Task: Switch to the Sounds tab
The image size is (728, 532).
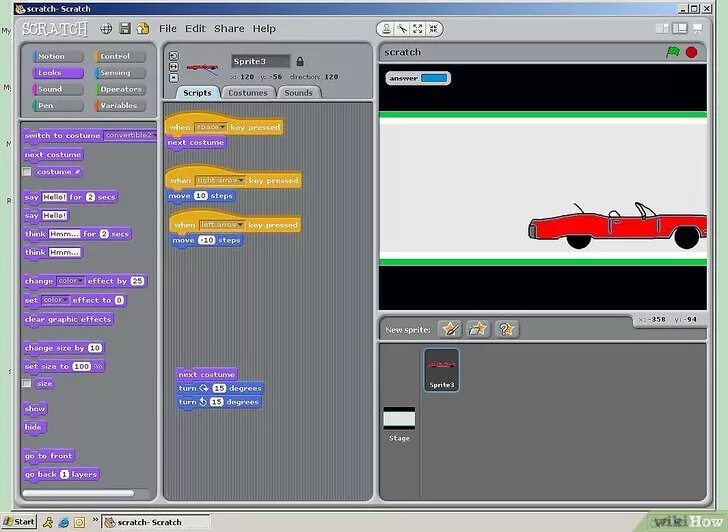Action: 299,92
